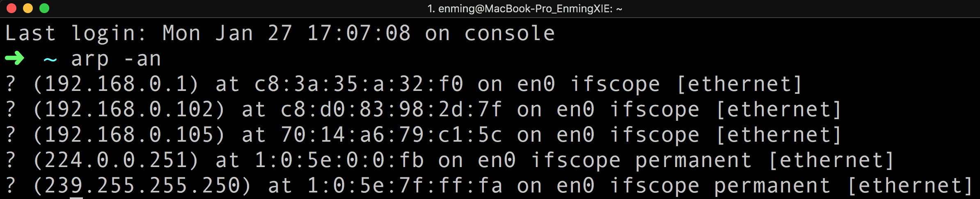Click the address 239.255.255.250
The image size is (980, 199).
coord(142,185)
